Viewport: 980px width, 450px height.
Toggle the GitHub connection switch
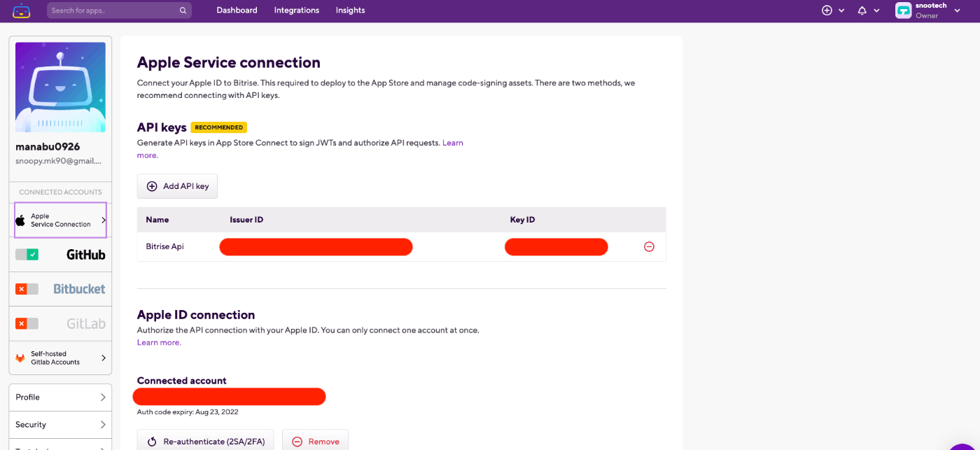tap(27, 255)
